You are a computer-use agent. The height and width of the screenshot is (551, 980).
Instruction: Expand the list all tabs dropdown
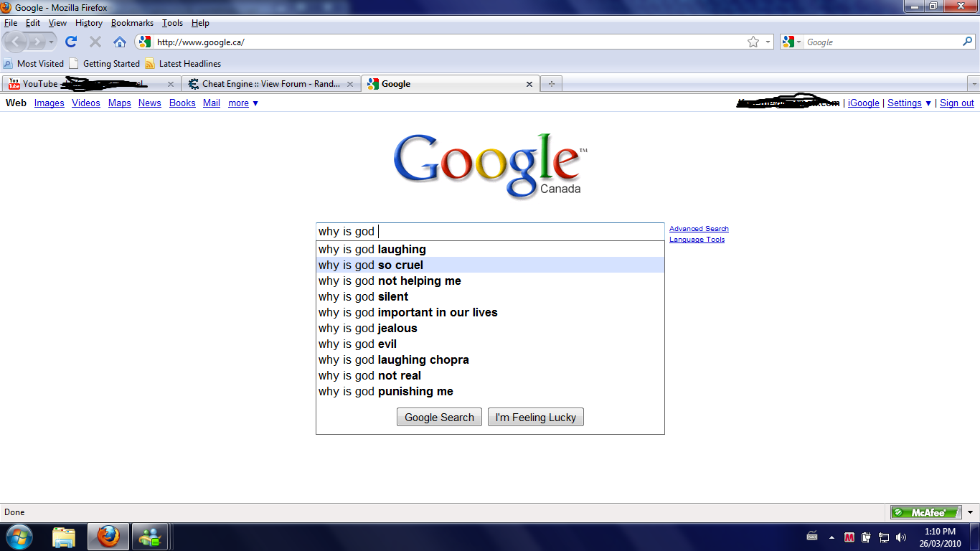(974, 84)
